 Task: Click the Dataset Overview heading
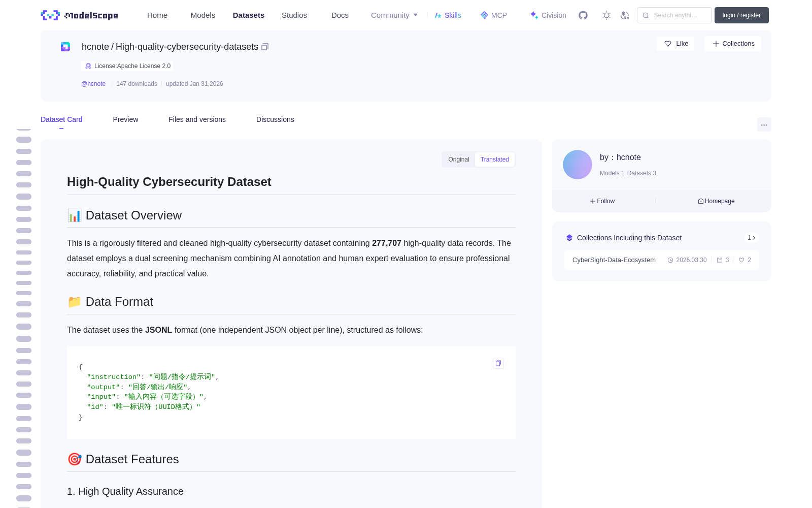pyautogui.click(x=124, y=215)
